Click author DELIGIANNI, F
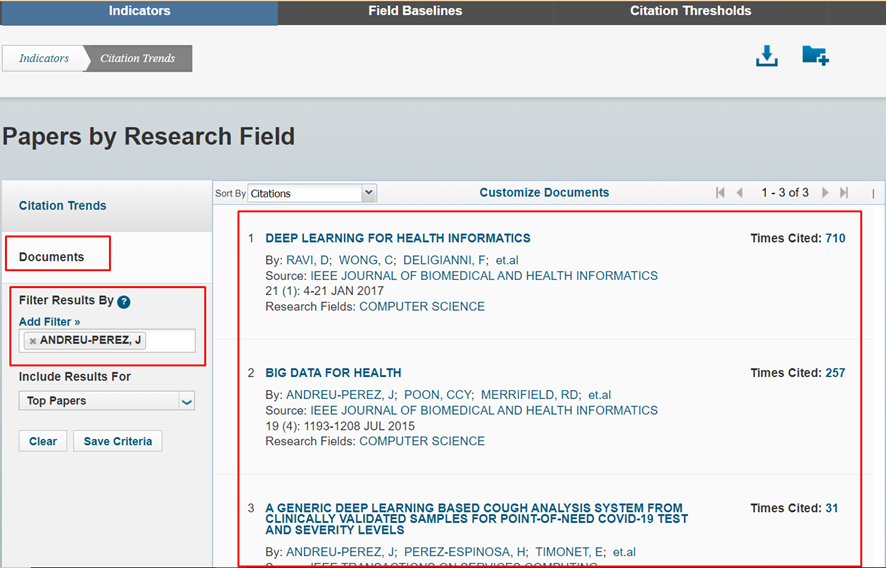 tap(445, 261)
